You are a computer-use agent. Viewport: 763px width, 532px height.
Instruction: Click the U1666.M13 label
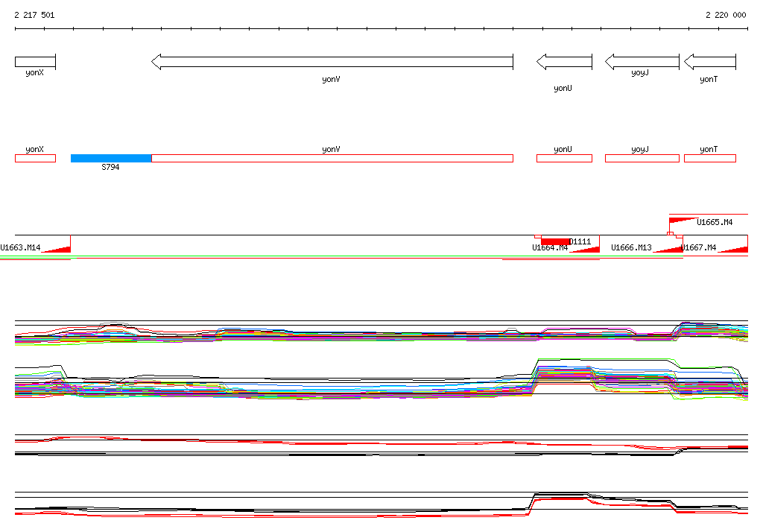tap(631, 248)
